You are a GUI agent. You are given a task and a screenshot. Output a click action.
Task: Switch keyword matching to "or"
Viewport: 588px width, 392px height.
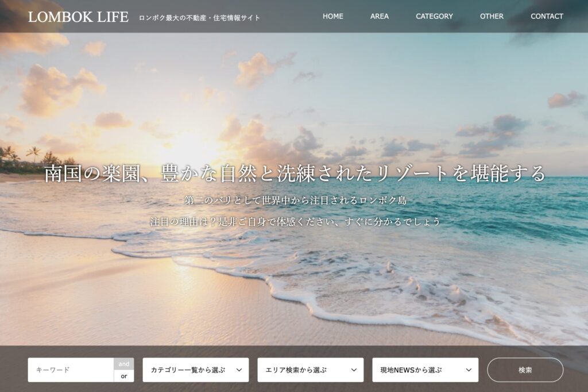(x=124, y=376)
